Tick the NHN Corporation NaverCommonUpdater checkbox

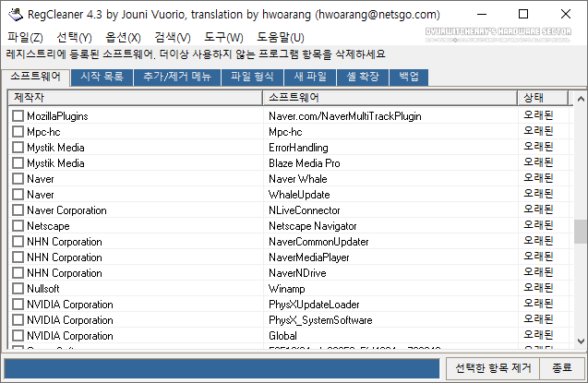click(18, 242)
